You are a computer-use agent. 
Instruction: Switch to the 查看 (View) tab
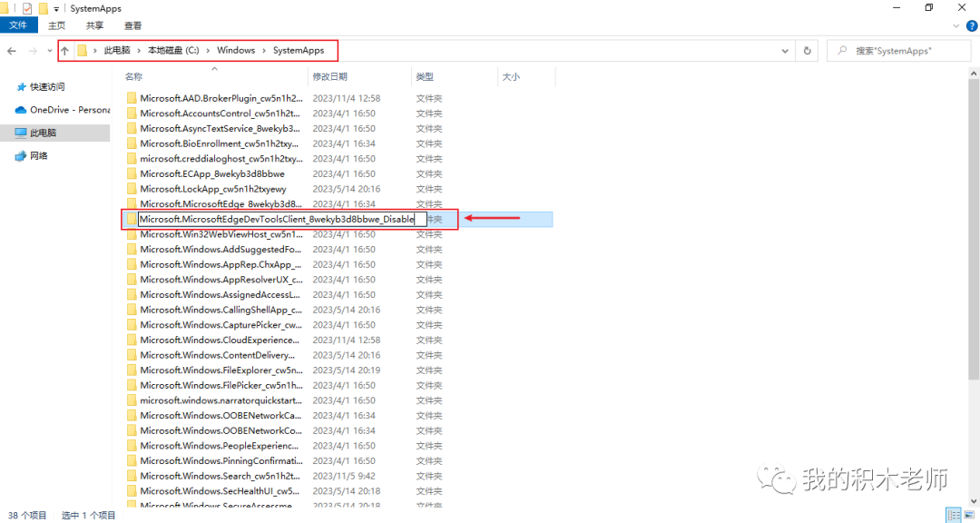[x=132, y=25]
